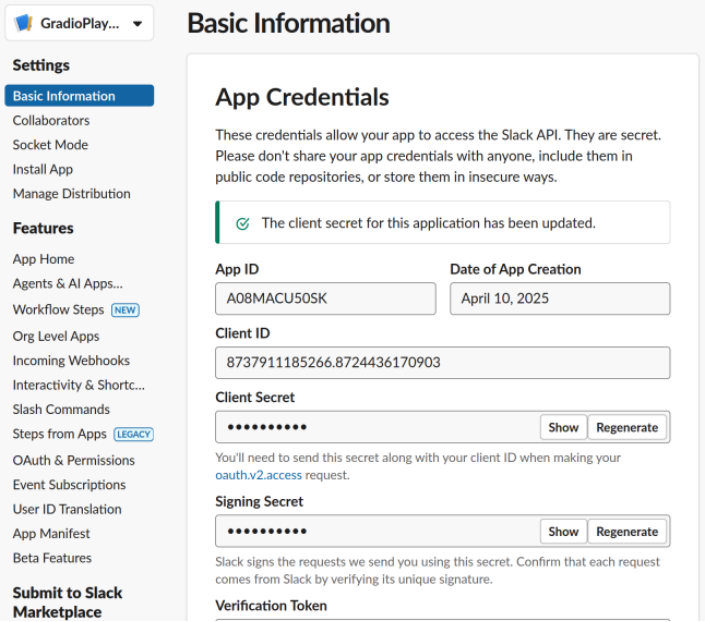Image resolution: width=705 pixels, height=622 pixels.
Task: Navigate to App Home feature
Action: [44, 259]
